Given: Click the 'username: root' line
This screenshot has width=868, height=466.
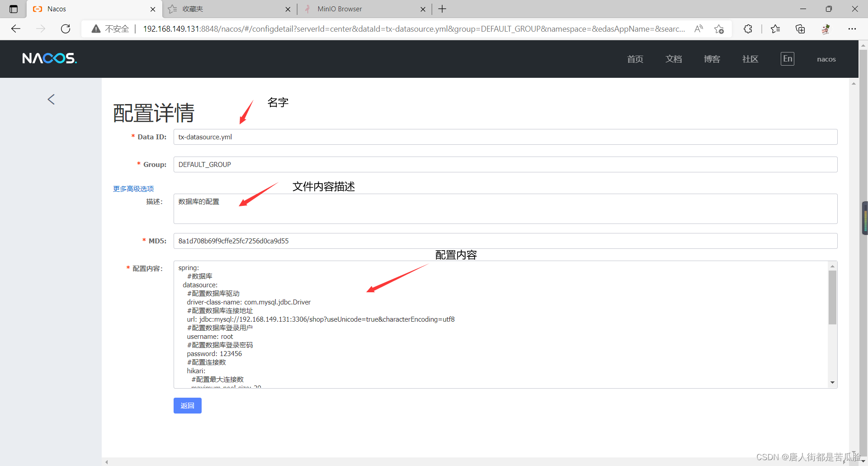Looking at the screenshot, I should pyautogui.click(x=210, y=337).
